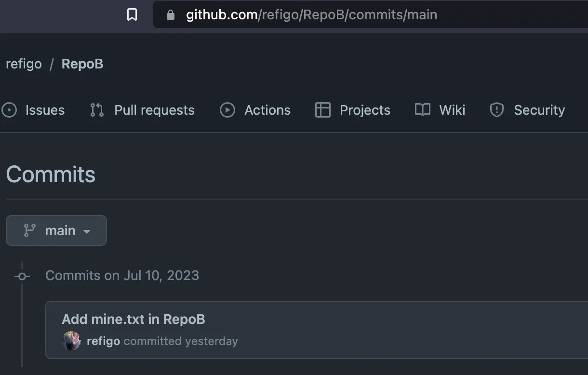Click the browser address bar URL
Viewport: 588px width, 375px height.
tap(312, 15)
